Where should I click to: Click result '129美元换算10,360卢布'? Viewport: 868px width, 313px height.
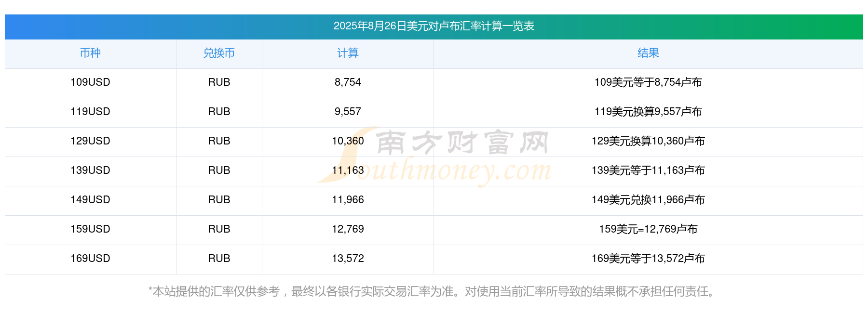648,141
